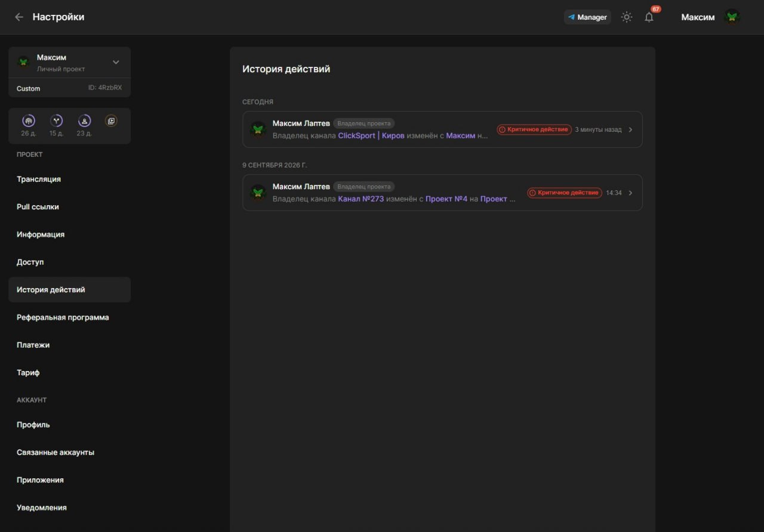Click user avatar in the ClickSport entry
764x532 pixels.
[x=258, y=129]
